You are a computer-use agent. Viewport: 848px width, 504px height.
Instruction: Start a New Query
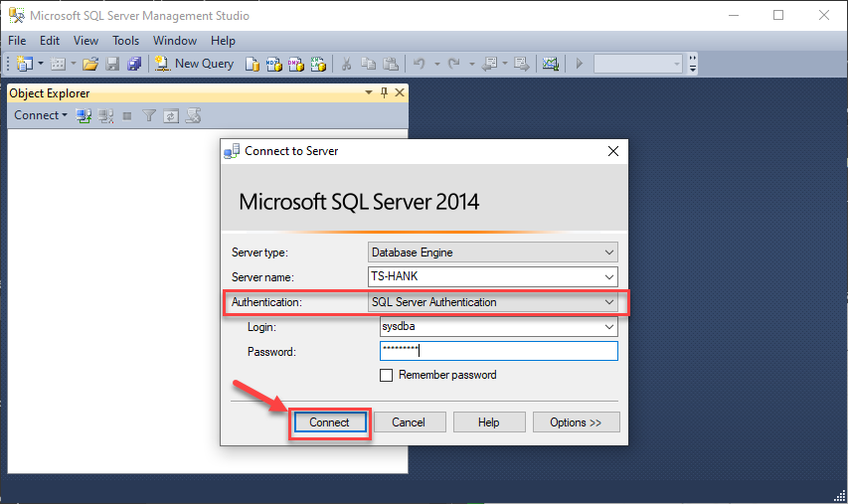click(194, 64)
